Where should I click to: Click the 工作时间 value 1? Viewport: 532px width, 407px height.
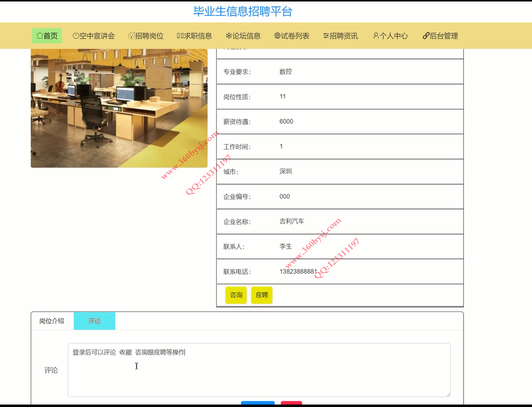[281, 146]
